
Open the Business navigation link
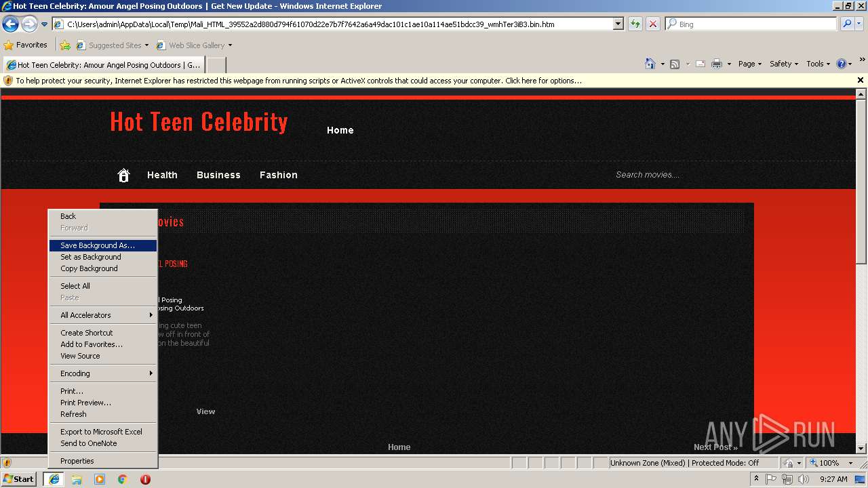point(218,175)
